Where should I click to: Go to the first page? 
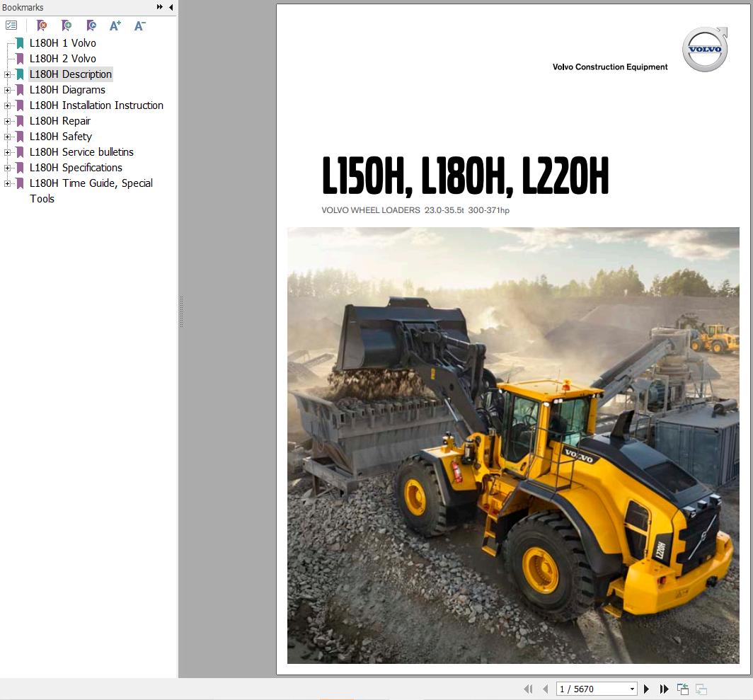click(x=528, y=689)
